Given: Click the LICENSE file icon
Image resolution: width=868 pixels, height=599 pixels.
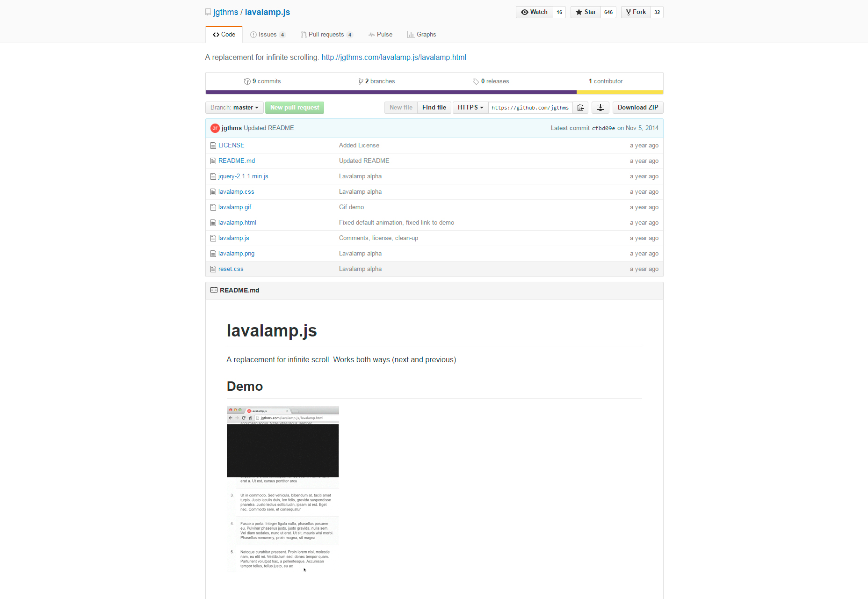Looking at the screenshot, I should [213, 146].
